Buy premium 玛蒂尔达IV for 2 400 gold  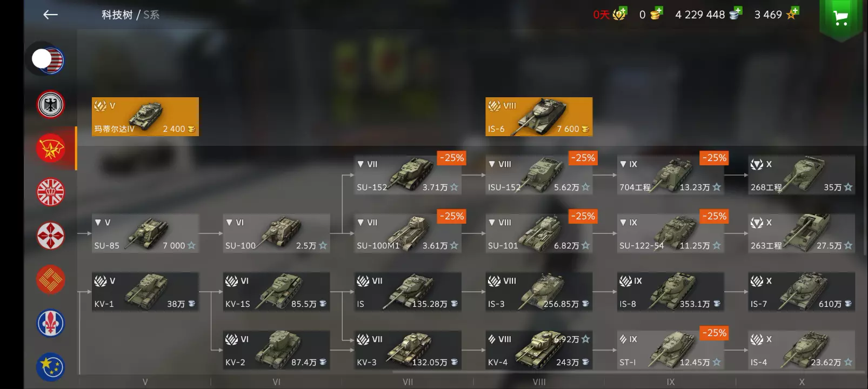[145, 117]
